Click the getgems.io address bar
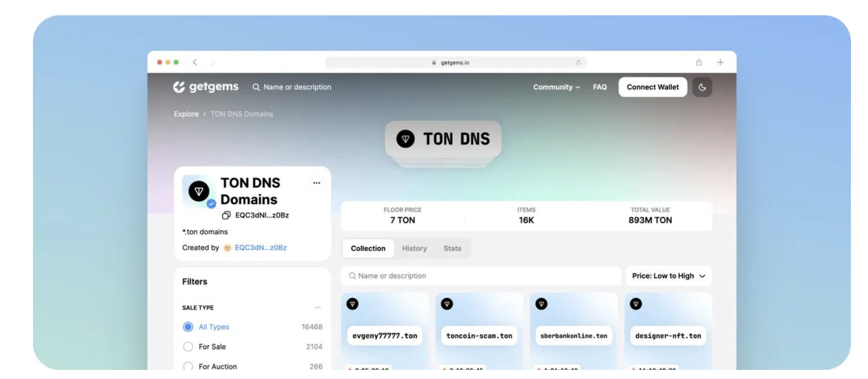This screenshot has height=379, width=868. [x=456, y=63]
